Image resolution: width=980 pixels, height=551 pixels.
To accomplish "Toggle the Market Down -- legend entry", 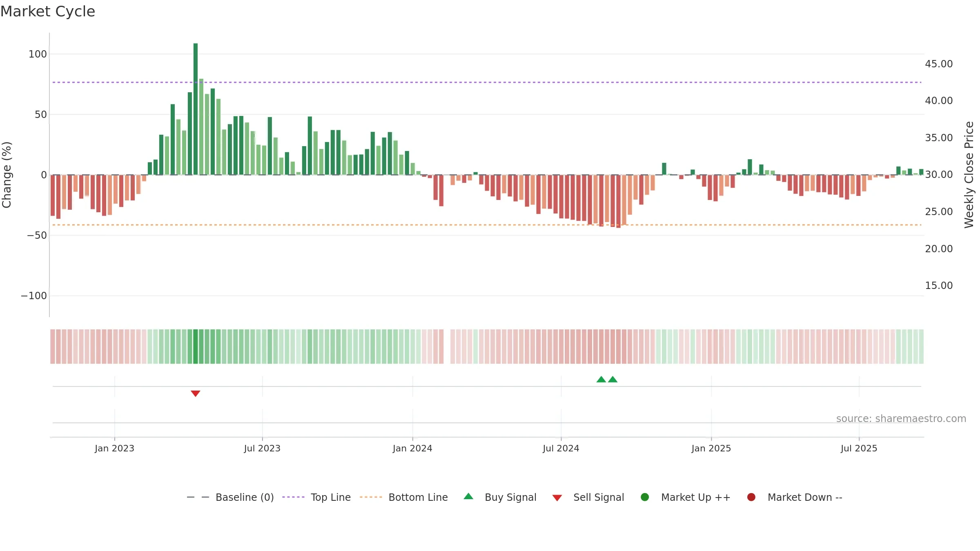I will coord(794,497).
